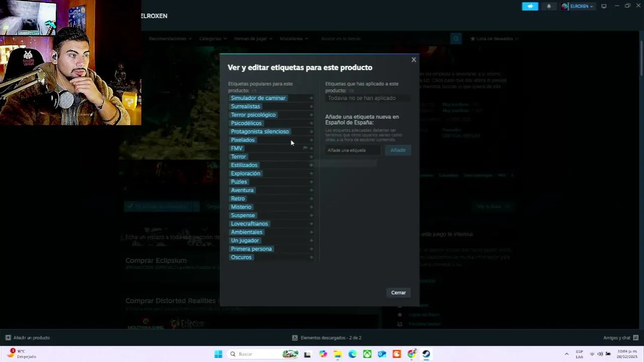The image size is (644, 362).
Task: Apply the Terror psicológico tag via plus icon
Action: point(311,115)
